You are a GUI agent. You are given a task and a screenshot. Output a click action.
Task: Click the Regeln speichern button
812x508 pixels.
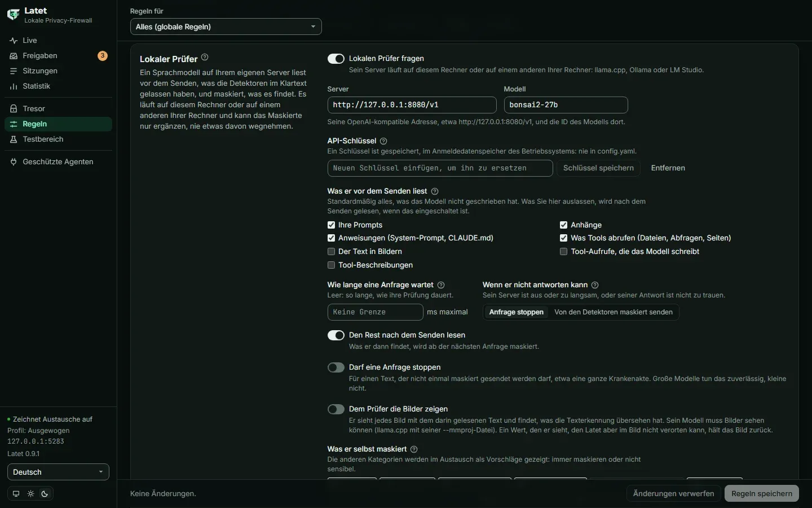click(x=762, y=493)
